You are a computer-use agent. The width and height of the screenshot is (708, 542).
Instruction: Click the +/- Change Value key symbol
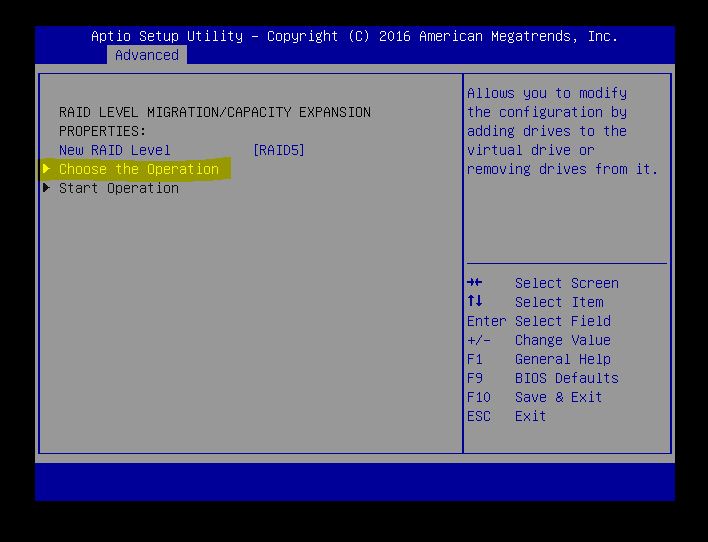478,340
